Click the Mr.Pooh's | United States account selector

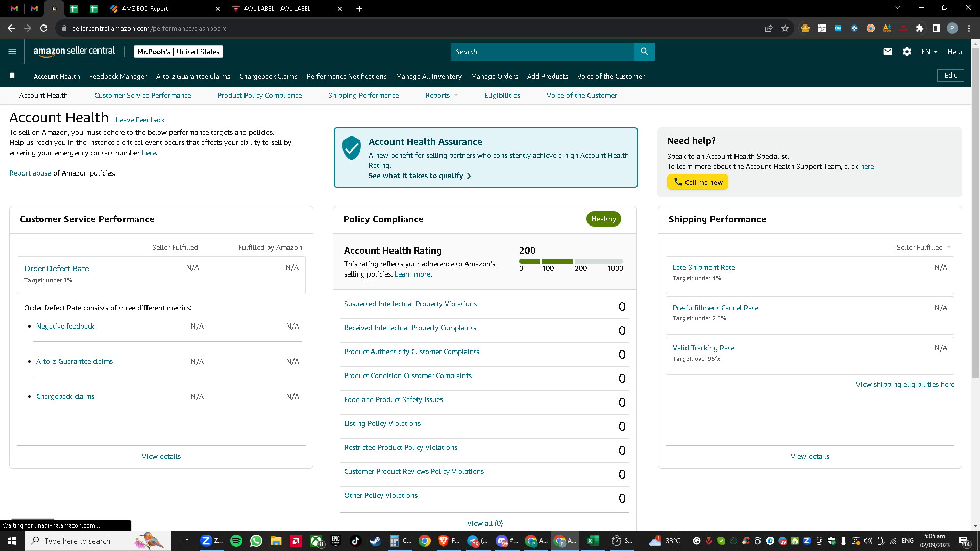click(178, 52)
